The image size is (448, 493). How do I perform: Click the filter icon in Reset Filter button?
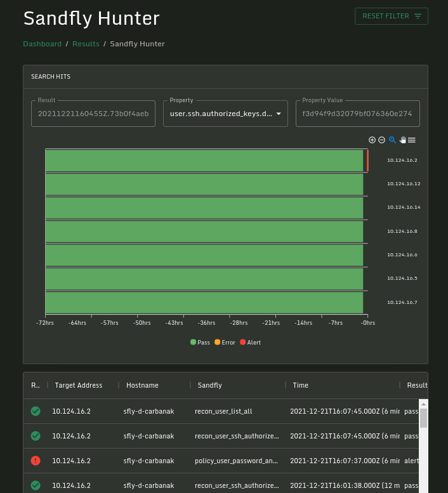point(418,16)
